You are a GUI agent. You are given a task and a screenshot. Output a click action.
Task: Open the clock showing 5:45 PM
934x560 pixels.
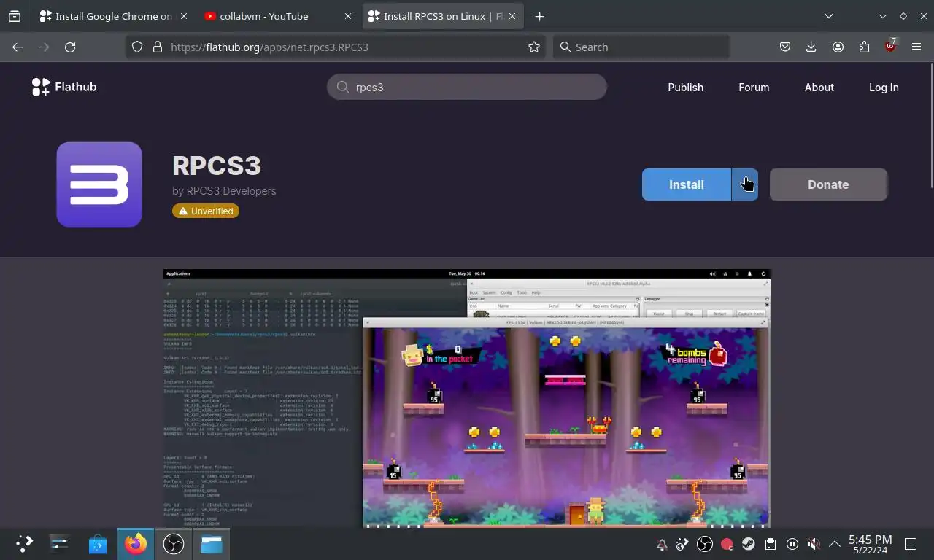870,544
